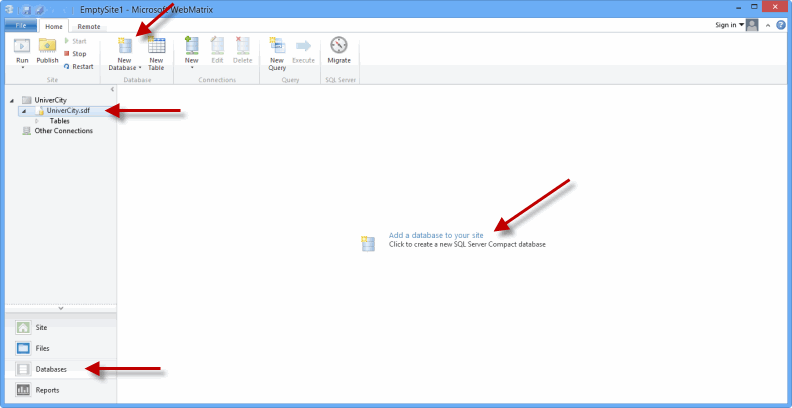Click the Start site button
The width and height of the screenshot is (792, 408).
pos(75,41)
